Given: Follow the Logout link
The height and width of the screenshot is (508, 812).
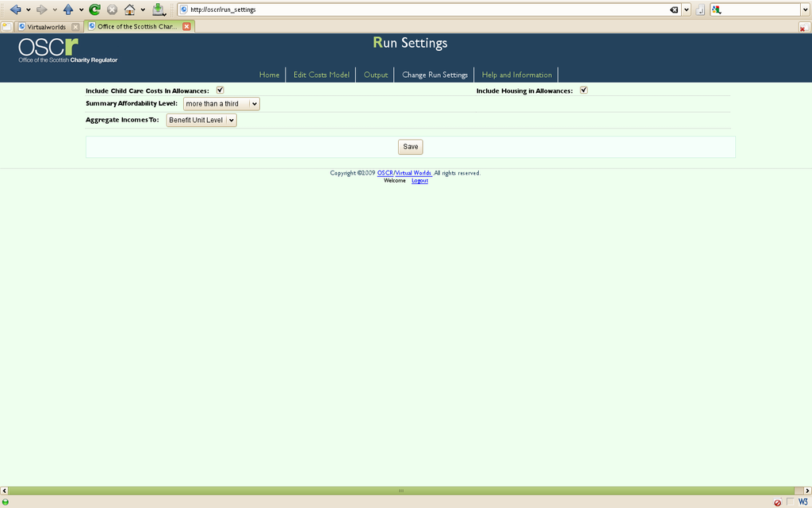Looking at the screenshot, I should click(x=419, y=181).
